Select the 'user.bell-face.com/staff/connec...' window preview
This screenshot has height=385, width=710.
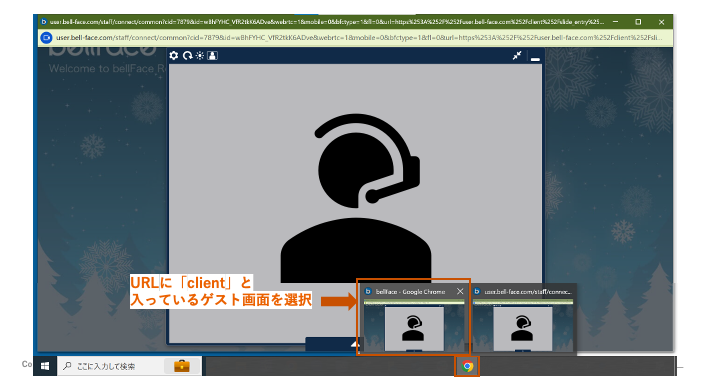(x=523, y=318)
